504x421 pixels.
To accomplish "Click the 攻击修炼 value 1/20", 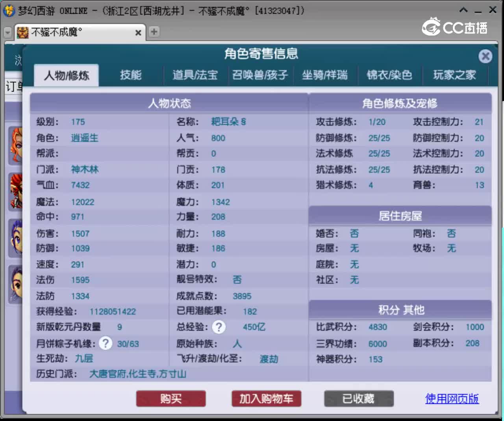I will 377,122.
